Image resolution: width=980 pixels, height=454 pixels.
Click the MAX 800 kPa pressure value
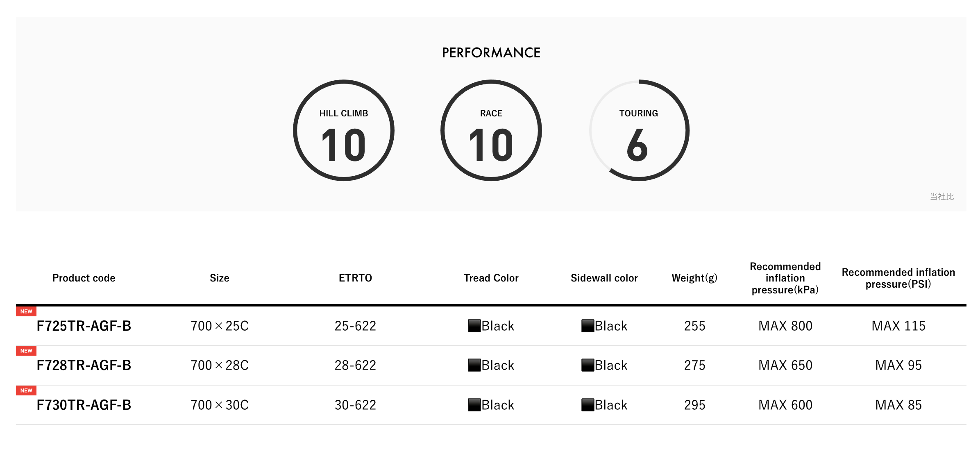tap(785, 326)
